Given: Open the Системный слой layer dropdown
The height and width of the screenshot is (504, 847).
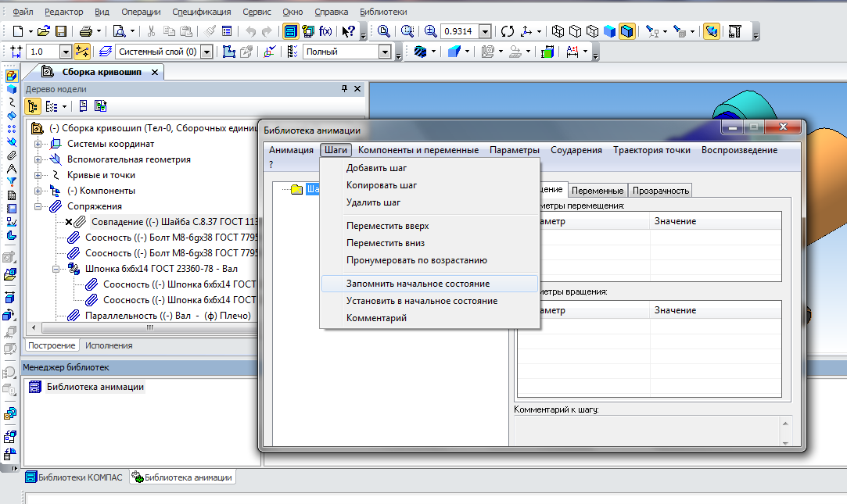Looking at the screenshot, I should (206, 52).
